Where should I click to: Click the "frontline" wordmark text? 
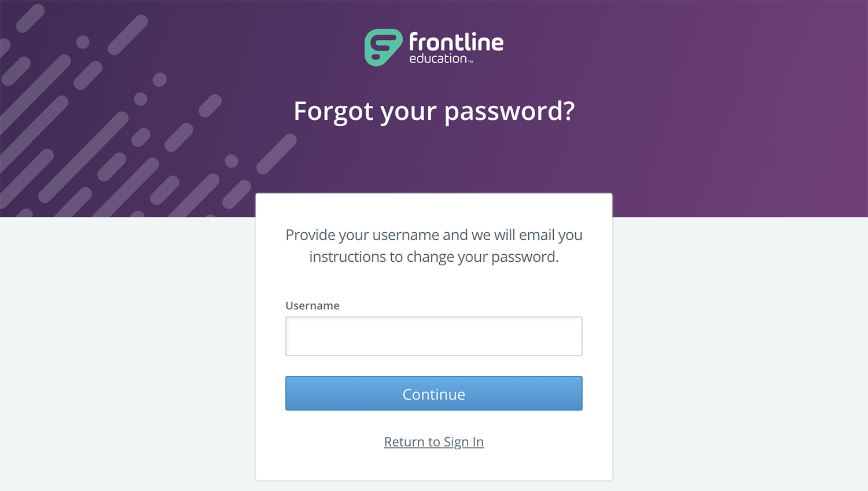(456, 42)
